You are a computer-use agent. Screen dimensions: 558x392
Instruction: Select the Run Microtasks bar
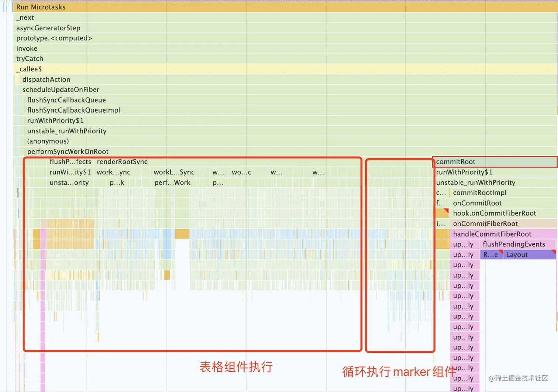coord(285,7)
